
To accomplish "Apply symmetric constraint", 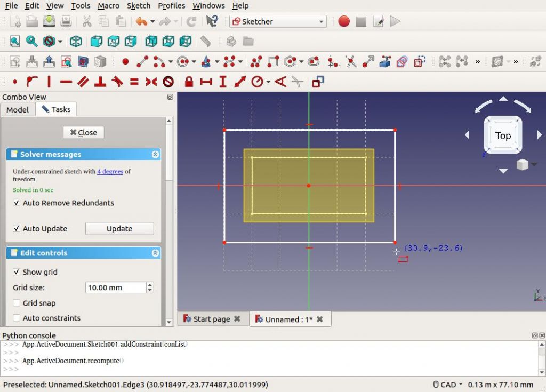I will 151,82.
